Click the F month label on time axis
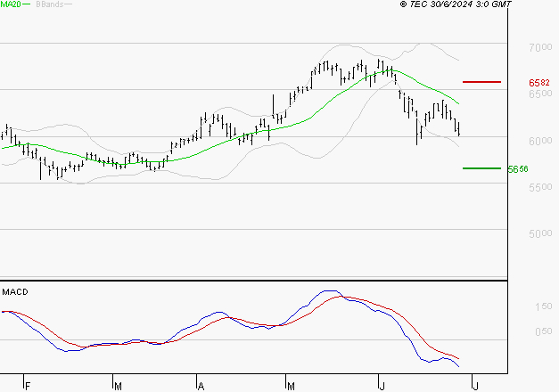Image resolution: width=559 pixels, height=392 pixels. (28, 386)
